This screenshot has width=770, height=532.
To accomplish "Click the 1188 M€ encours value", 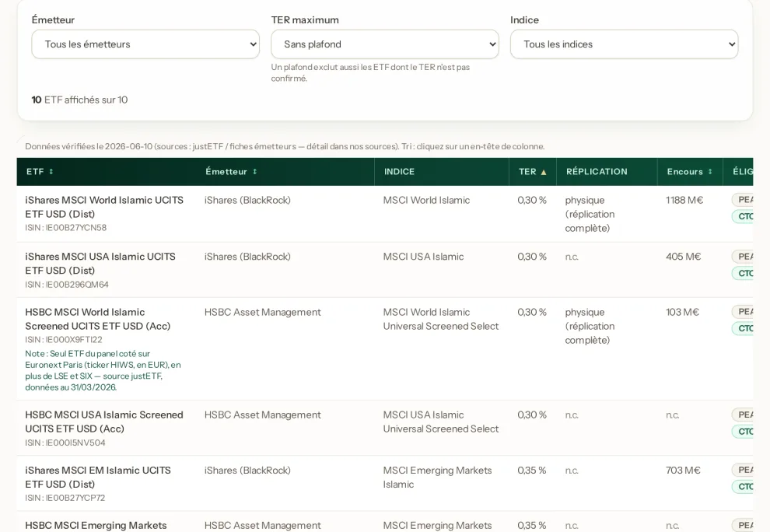I will coord(684,200).
